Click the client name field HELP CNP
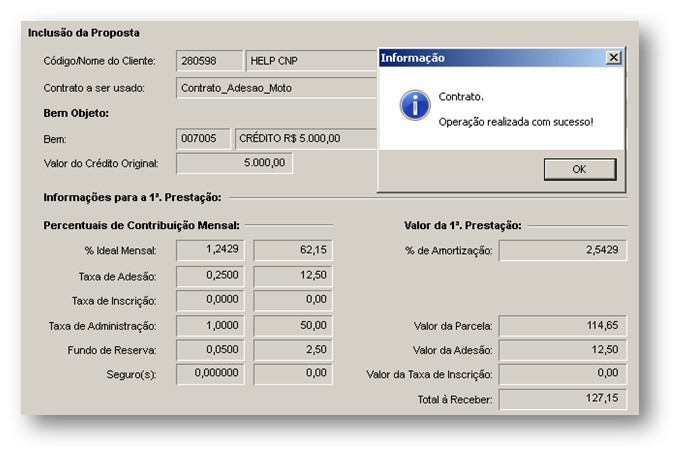This screenshot has width=681, height=457. click(x=311, y=60)
